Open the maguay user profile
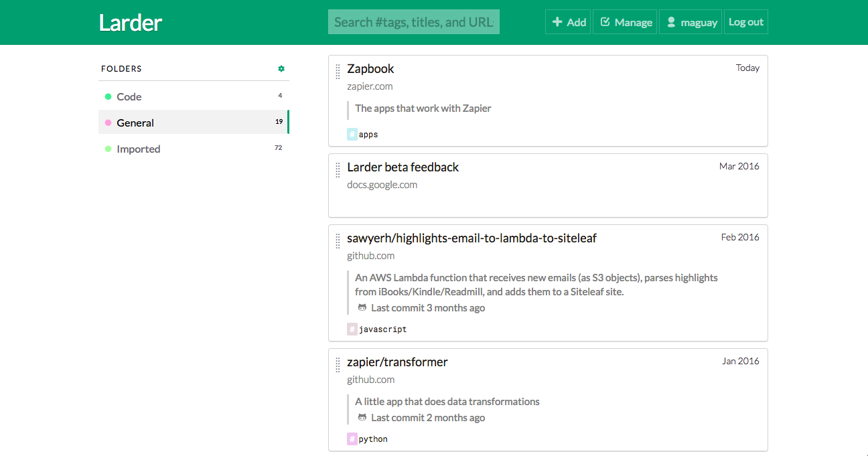868x456 pixels. [691, 22]
